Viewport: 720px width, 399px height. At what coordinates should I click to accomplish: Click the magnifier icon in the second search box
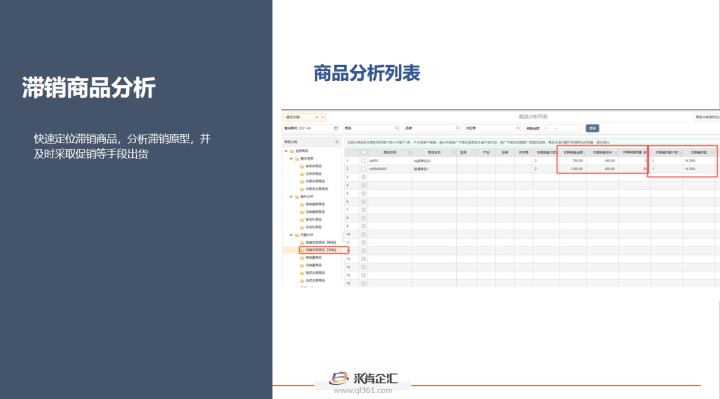(x=457, y=128)
